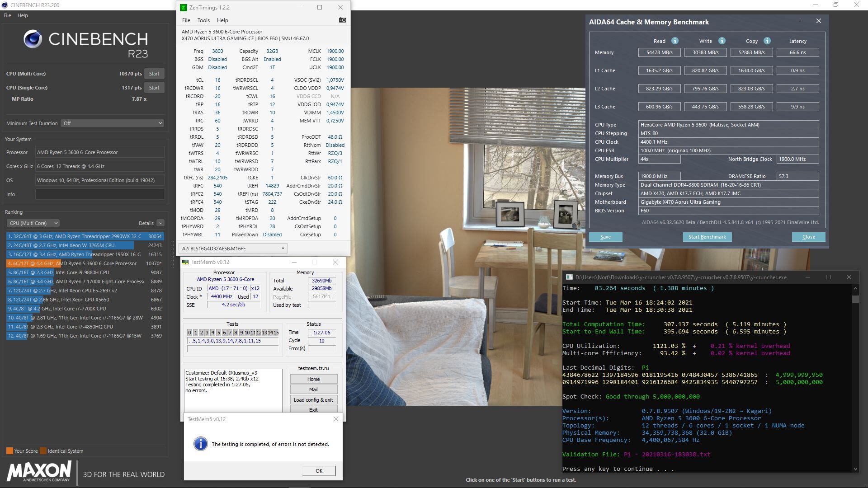Click y-cruncher console scrollbar up arrow
Viewport: 868px width, 488px height.
(x=855, y=288)
